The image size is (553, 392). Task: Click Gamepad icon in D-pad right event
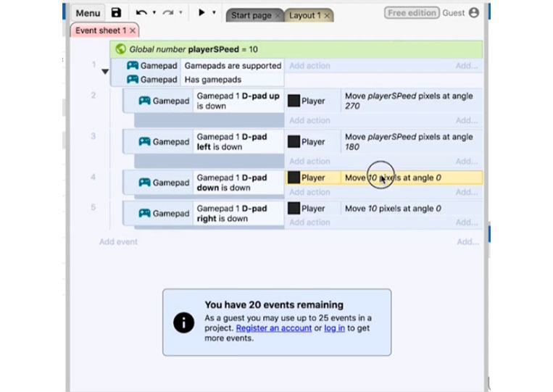(x=145, y=213)
